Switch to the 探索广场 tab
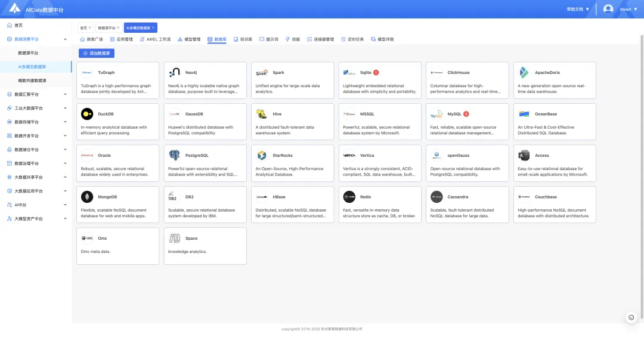The image size is (644, 337). coord(92,39)
